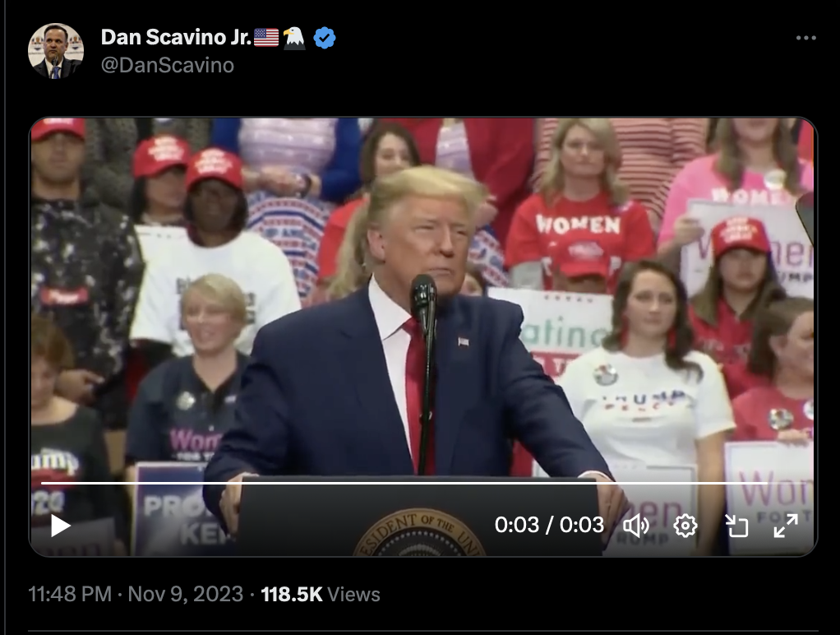
Task: Open the three-dot more options menu
Action: tap(805, 38)
